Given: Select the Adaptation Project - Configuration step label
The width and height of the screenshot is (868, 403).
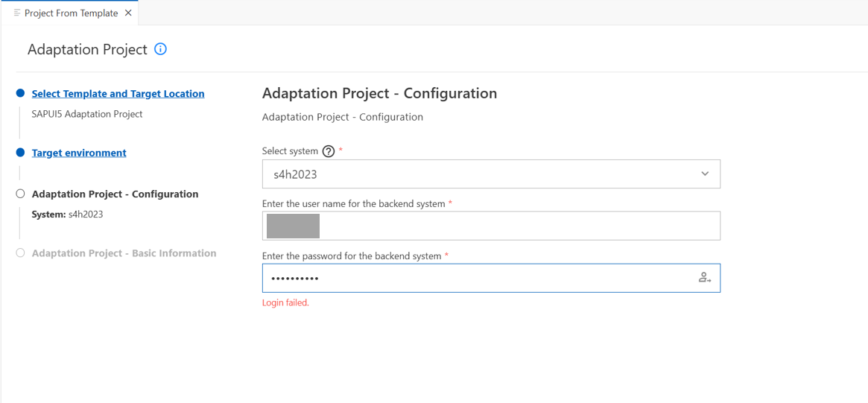Looking at the screenshot, I should click(x=115, y=194).
